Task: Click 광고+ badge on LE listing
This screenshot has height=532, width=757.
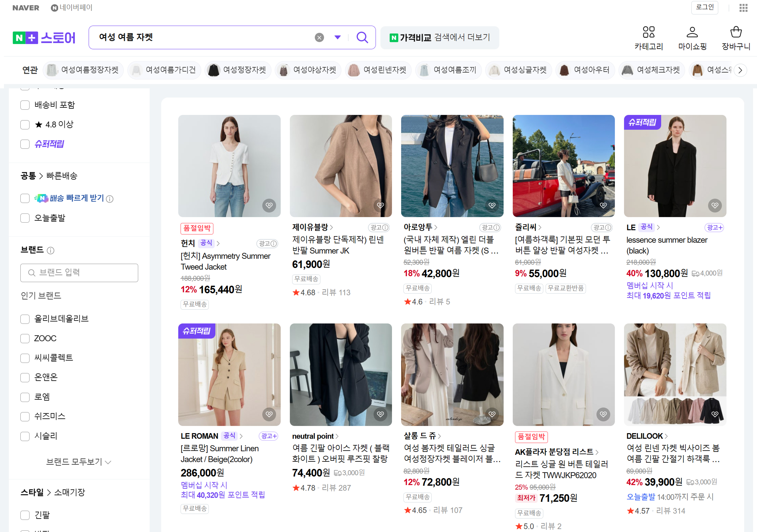Action: point(714,227)
